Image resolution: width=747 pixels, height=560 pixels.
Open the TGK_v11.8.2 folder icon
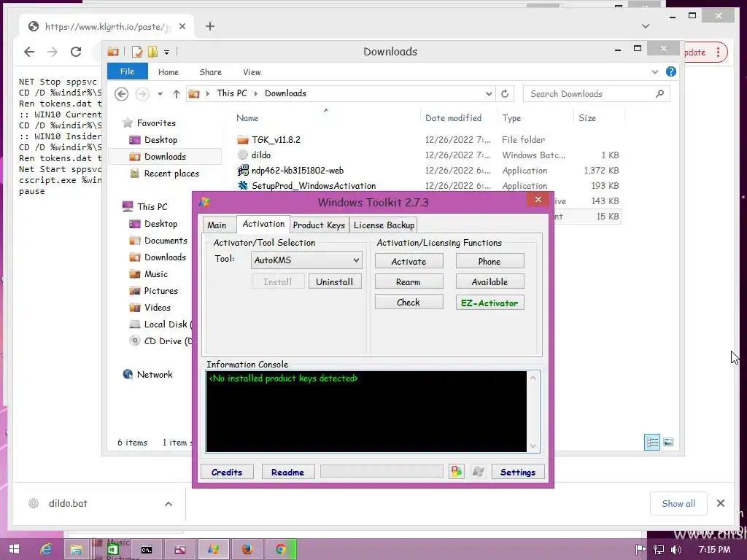tap(243, 139)
